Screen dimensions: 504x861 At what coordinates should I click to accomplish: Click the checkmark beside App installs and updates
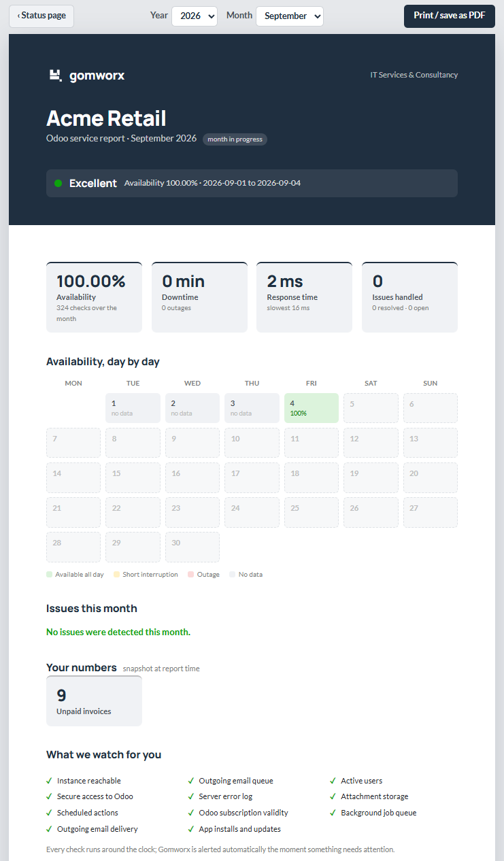pyautogui.click(x=191, y=829)
